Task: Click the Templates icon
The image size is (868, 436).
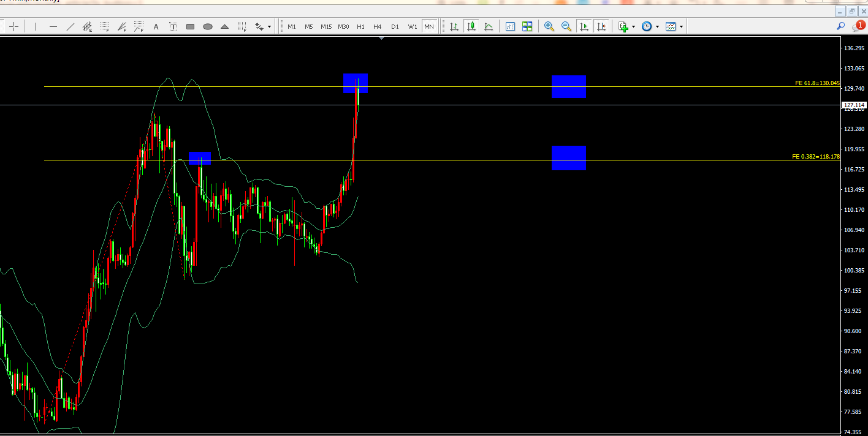Action: coord(671,26)
